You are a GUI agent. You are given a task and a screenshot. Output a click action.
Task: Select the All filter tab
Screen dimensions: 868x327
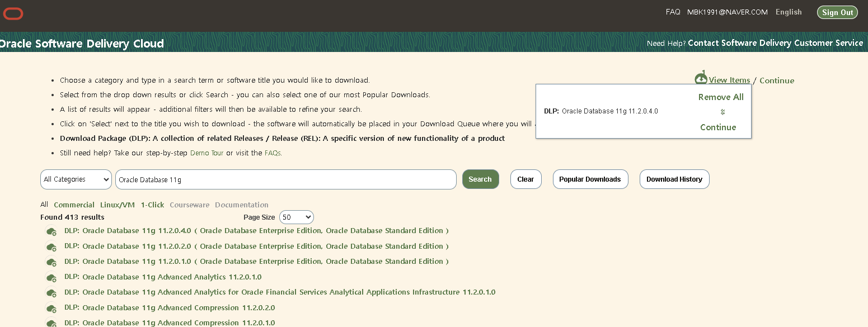[x=44, y=205]
